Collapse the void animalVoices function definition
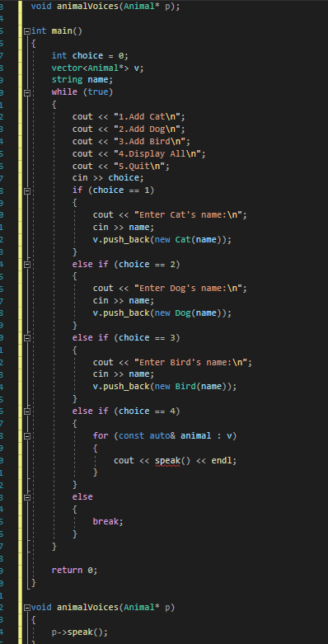 (27, 608)
